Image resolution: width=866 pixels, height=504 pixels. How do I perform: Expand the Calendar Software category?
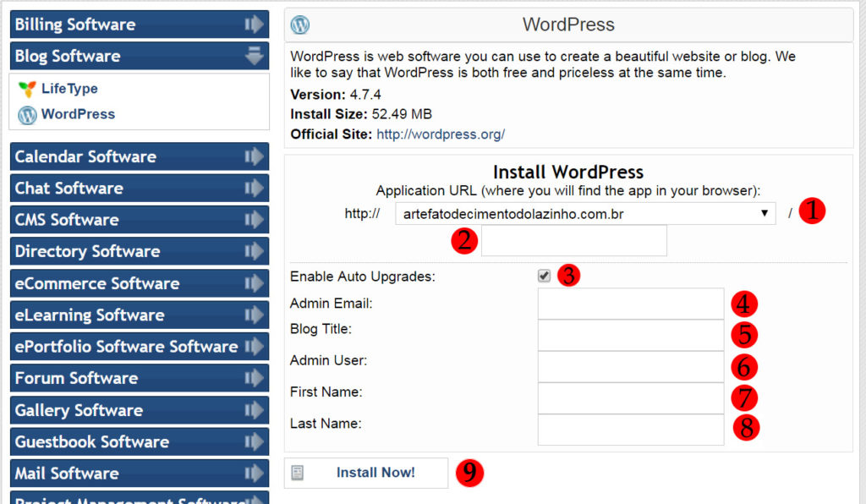coord(140,156)
